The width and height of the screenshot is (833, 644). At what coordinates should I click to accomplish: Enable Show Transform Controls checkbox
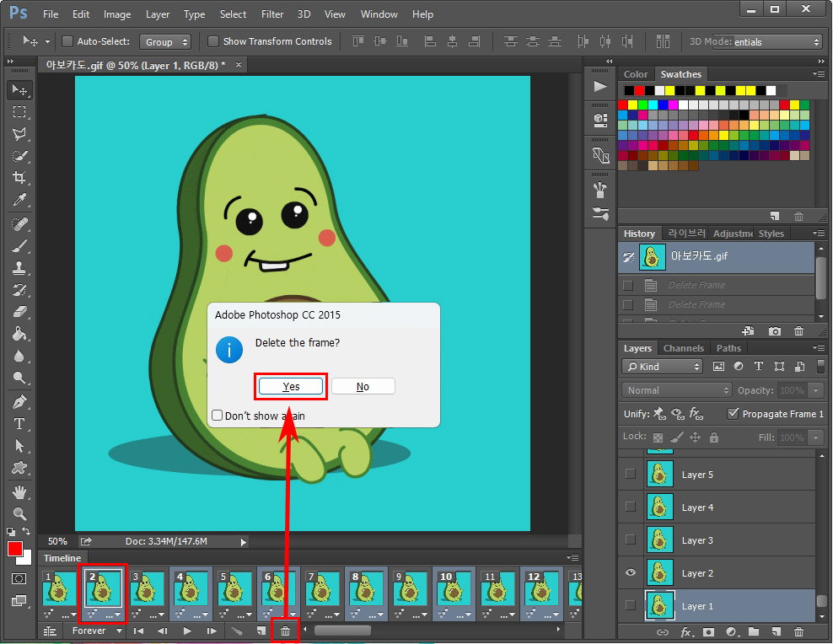(x=213, y=41)
